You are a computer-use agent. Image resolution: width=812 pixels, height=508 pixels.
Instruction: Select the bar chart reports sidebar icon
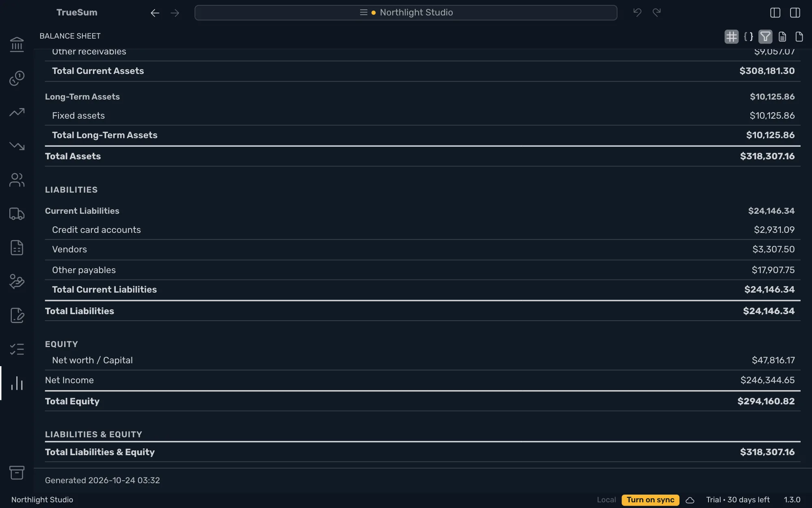point(17,383)
